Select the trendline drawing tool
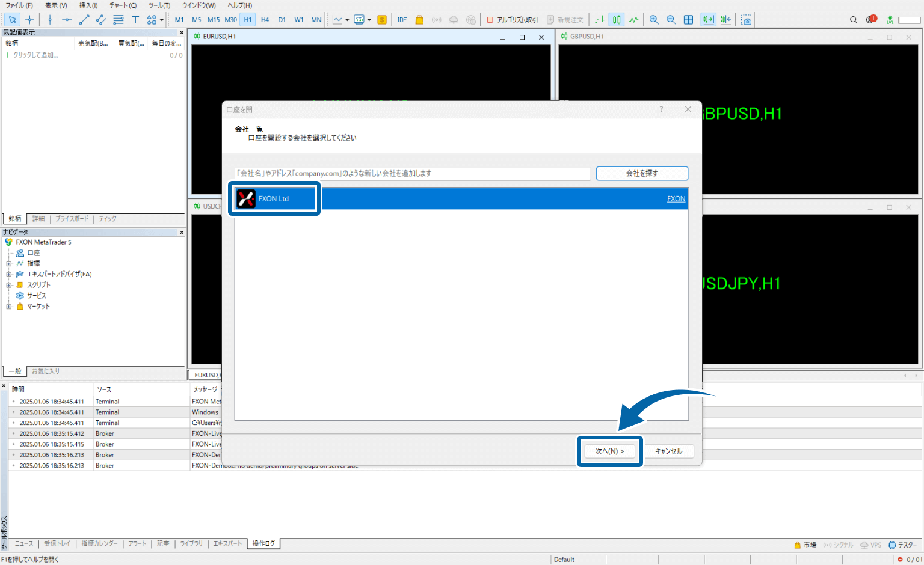 click(x=84, y=20)
